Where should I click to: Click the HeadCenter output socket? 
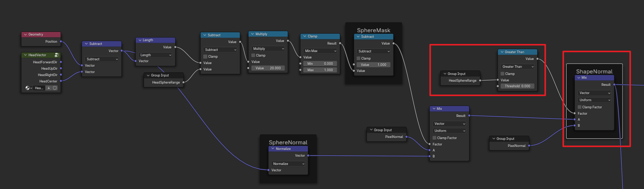pyautogui.click(x=61, y=81)
